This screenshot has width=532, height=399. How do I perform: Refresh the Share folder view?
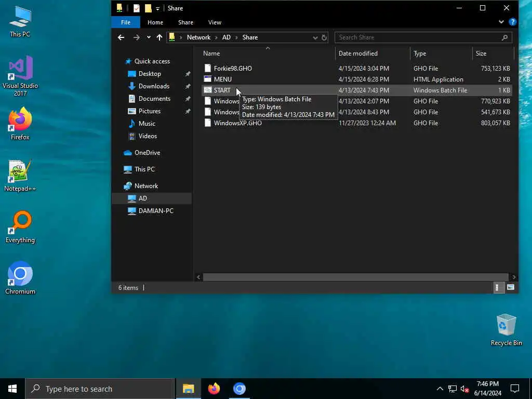[324, 37]
